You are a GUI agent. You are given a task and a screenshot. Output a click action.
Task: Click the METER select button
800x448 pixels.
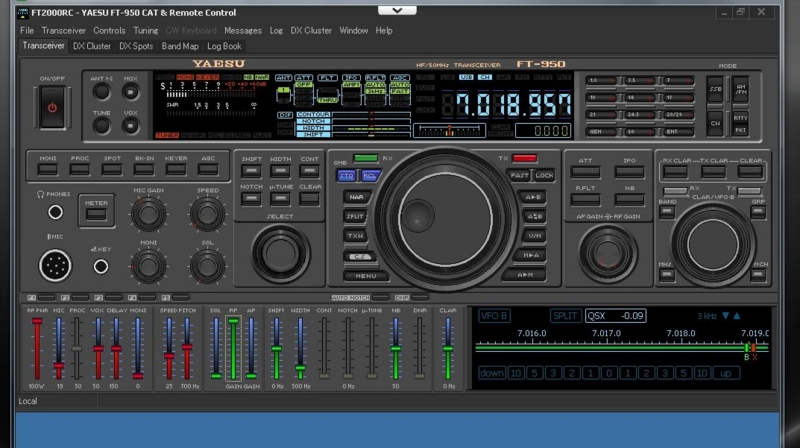96,214
